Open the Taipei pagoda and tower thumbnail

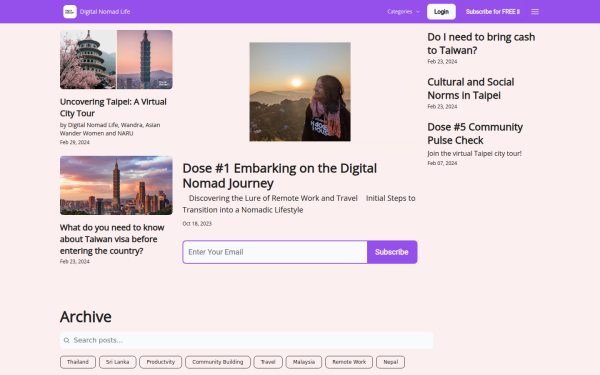tap(116, 60)
